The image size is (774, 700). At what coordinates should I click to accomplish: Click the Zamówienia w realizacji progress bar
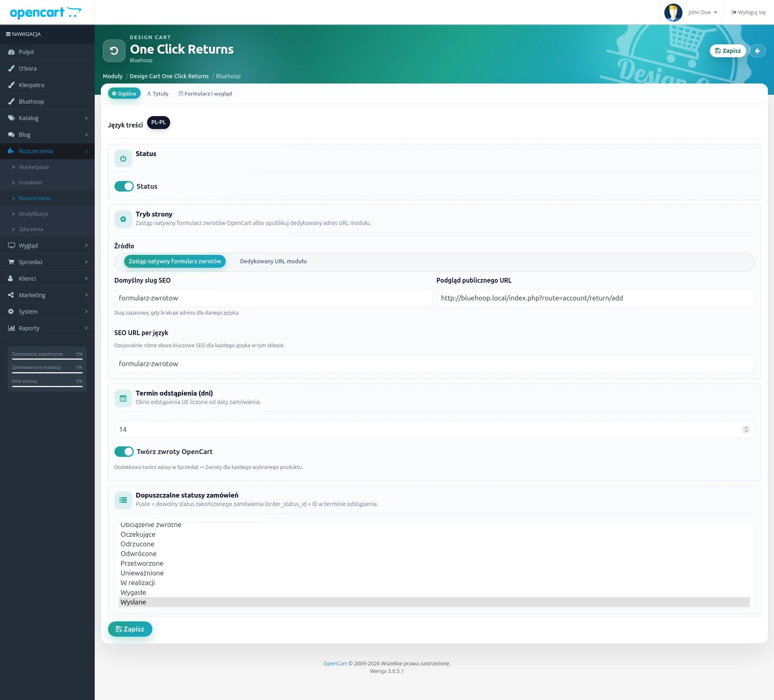[47, 373]
